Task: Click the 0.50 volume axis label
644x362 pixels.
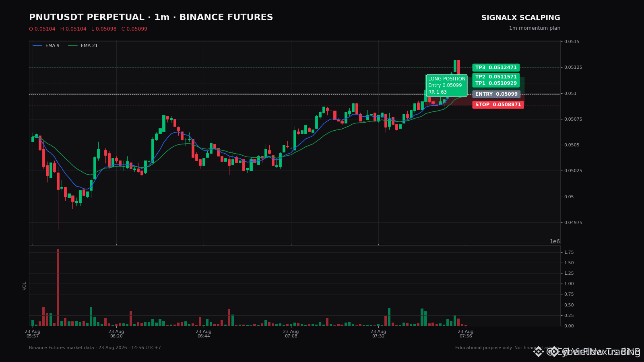Action: point(569,305)
